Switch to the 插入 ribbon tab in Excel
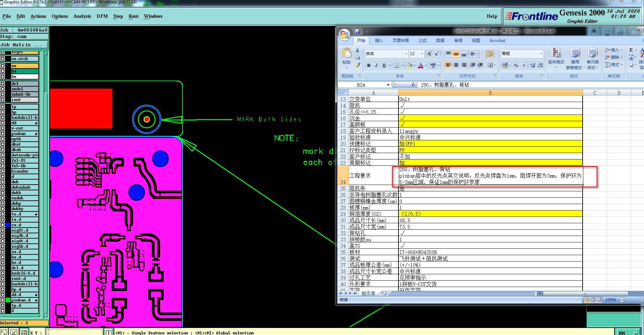The height and width of the screenshot is (335, 644). pyautogui.click(x=379, y=41)
